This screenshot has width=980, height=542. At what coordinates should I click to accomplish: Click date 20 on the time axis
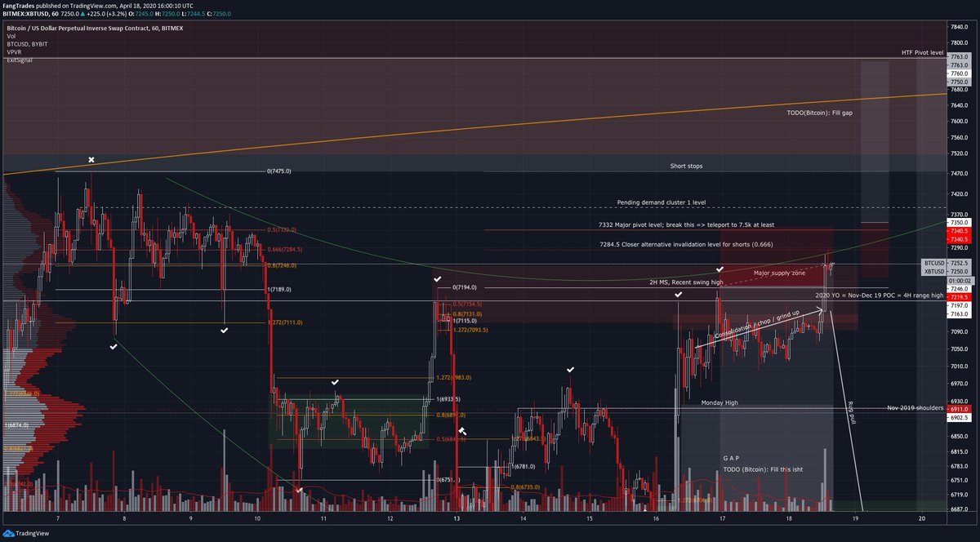tap(921, 518)
